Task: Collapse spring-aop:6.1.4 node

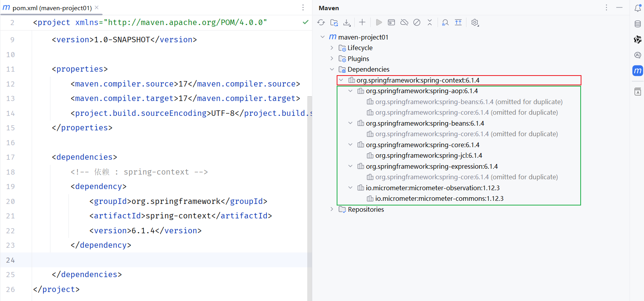Action: pyautogui.click(x=351, y=91)
